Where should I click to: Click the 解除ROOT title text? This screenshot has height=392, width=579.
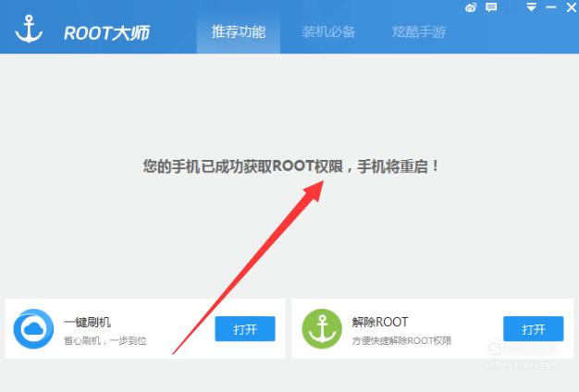point(380,323)
